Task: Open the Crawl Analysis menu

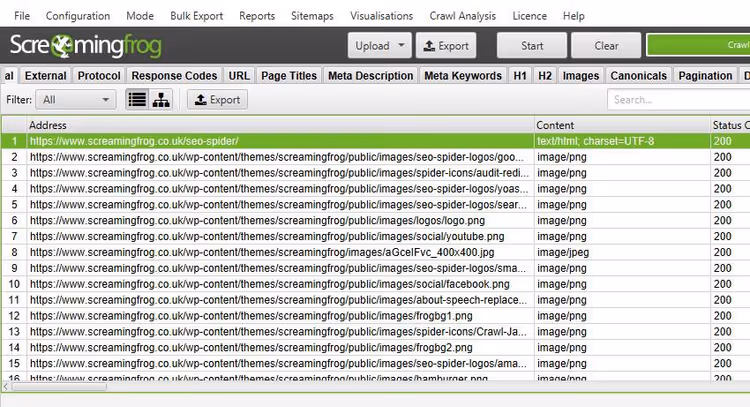Action: 463,16
